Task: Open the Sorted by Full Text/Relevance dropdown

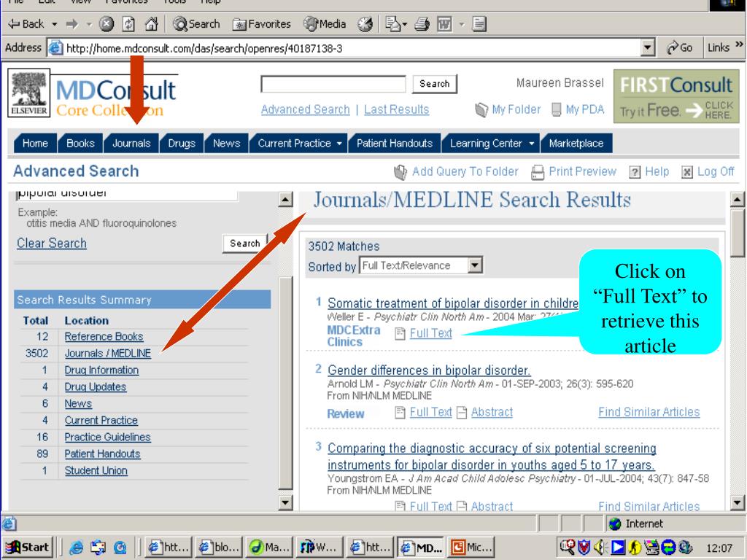Action: [x=421, y=265]
